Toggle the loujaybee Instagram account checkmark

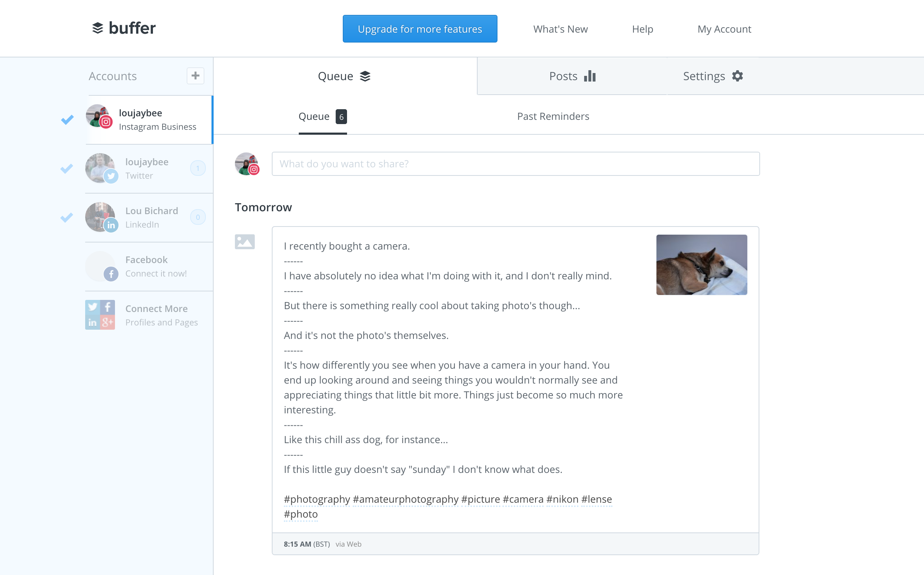[67, 120]
